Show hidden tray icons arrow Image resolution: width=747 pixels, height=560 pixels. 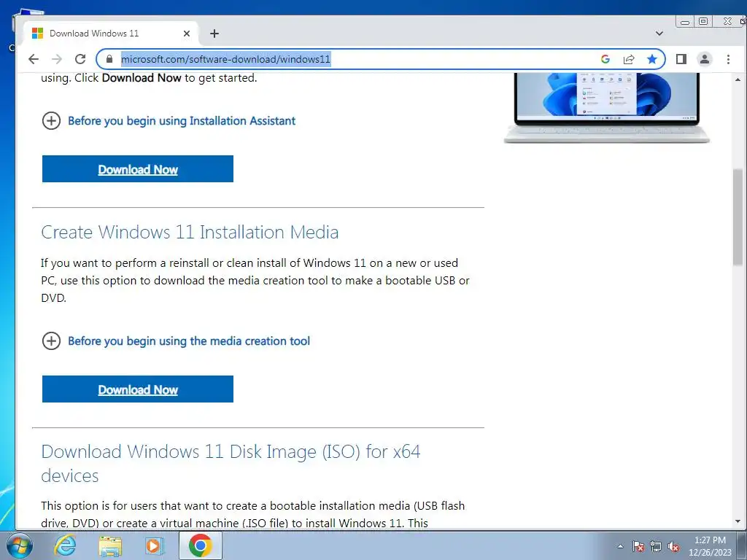[x=620, y=546]
